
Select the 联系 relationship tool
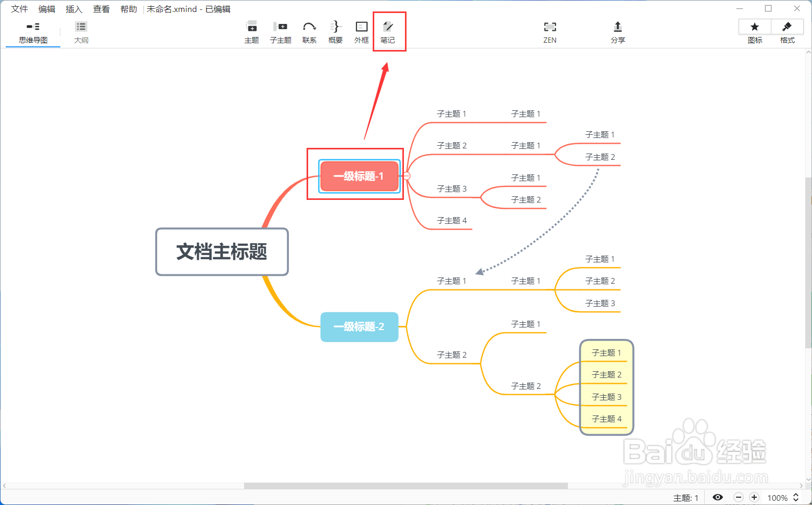pos(309,32)
